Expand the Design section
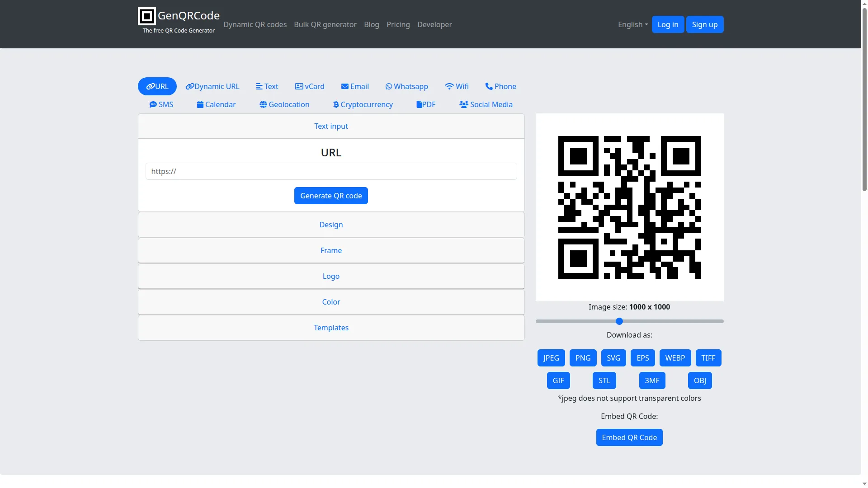 point(331,225)
